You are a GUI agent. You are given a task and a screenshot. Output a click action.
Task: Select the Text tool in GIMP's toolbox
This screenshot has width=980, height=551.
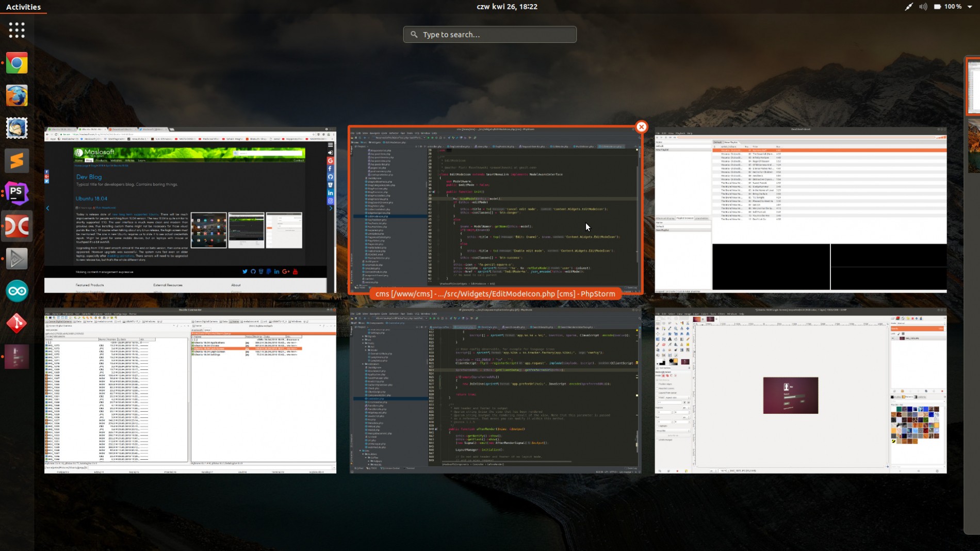(670, 339)
